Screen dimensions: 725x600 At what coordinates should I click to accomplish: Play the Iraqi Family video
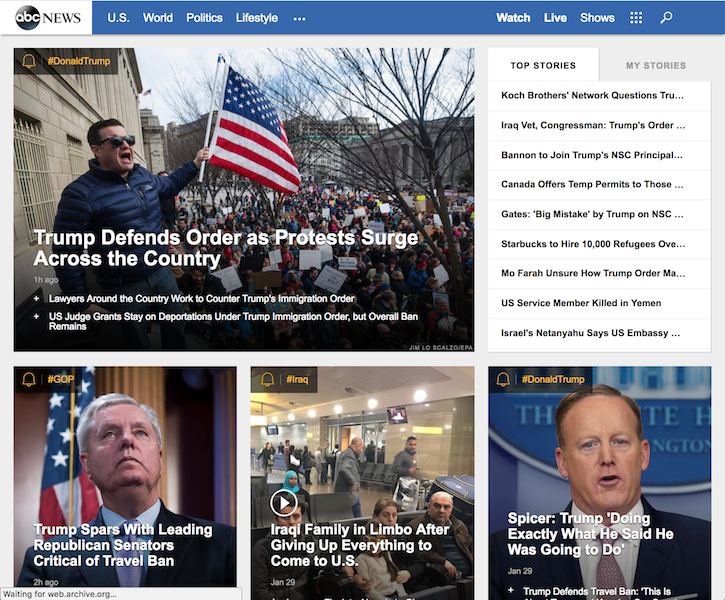click(x=283, y=502)
